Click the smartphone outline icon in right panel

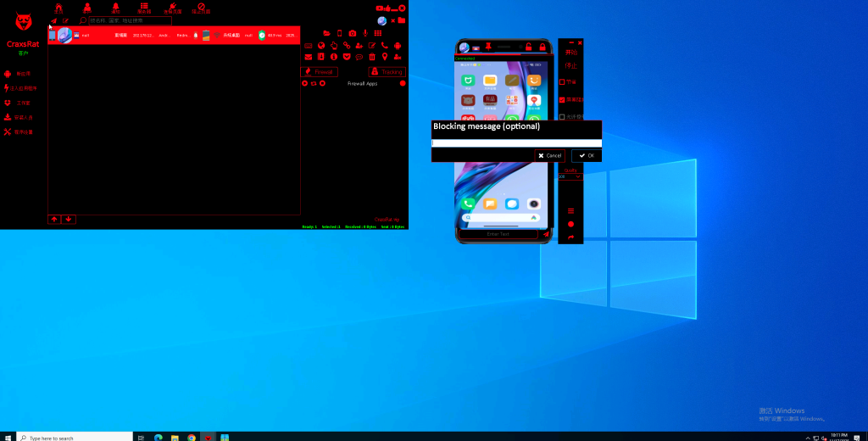click(339, 33)
